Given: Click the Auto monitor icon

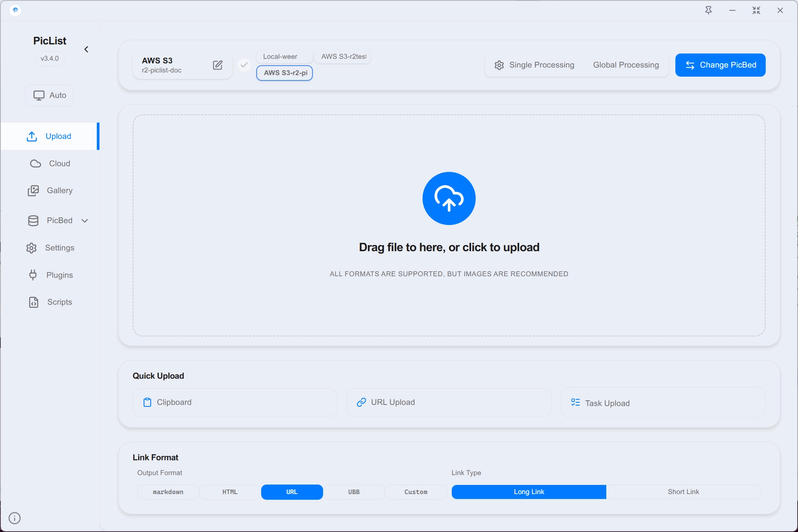Looking at the screenshot, I should pyautogui.click(x=39, y=96).
